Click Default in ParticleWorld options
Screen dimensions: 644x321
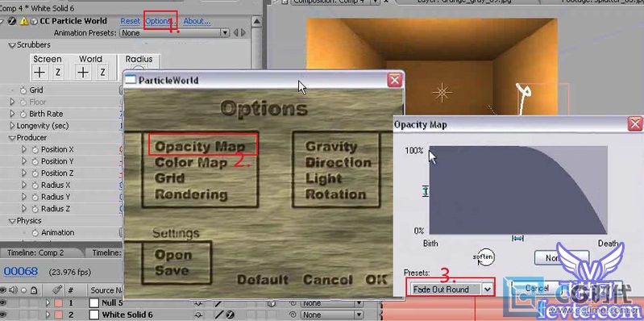(x=263, y=280)
